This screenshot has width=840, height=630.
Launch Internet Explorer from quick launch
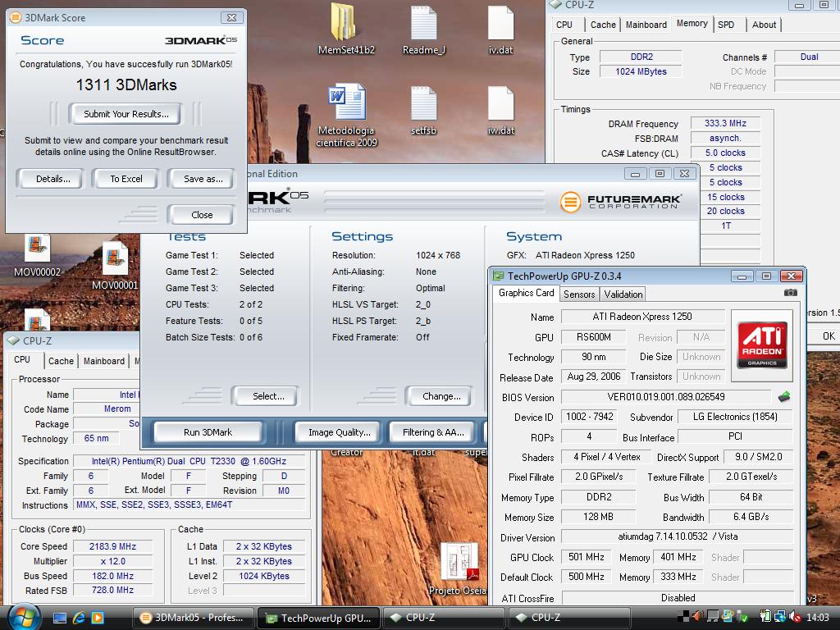[x=79, y=618]
